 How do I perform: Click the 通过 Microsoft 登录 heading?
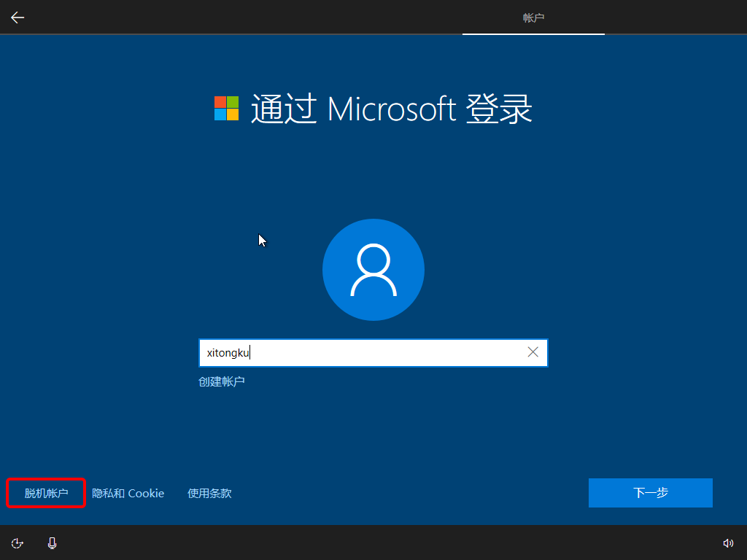point(391,109)
